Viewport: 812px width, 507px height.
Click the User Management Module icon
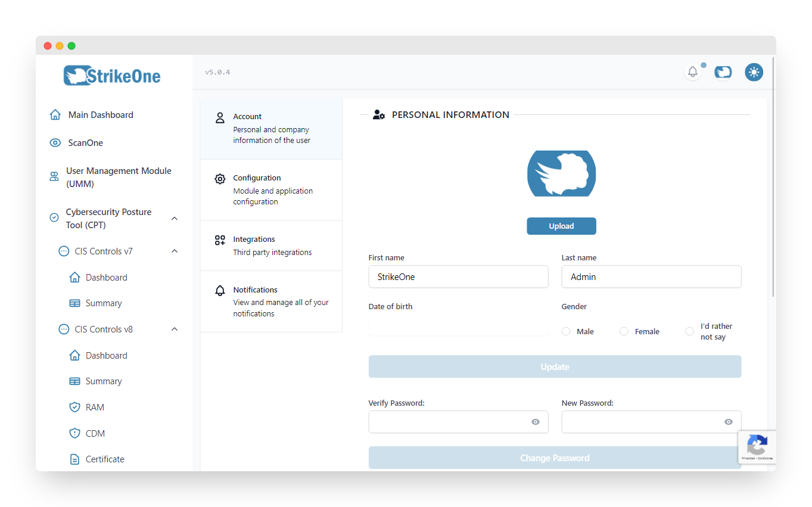[x=54, y=177]
